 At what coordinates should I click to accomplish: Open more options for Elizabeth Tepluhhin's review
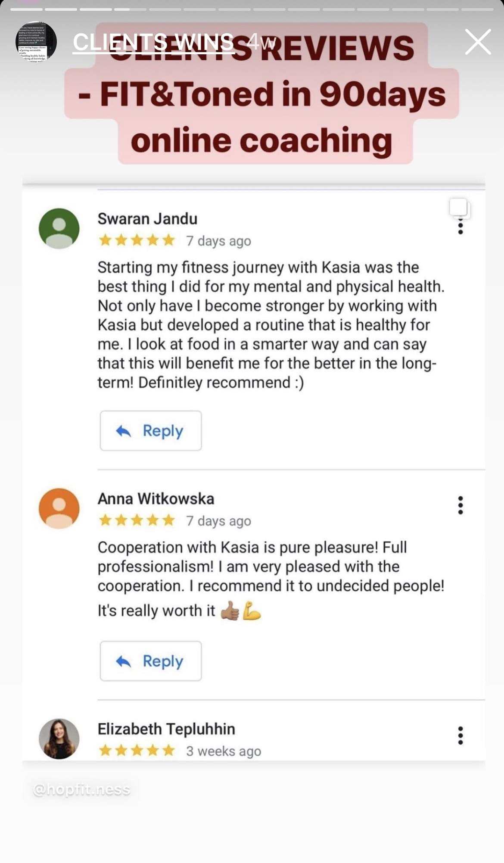[460, 735]
